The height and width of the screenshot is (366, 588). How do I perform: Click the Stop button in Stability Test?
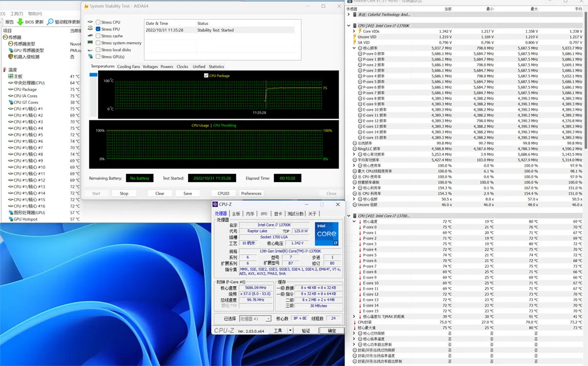[x=124, y=193]
